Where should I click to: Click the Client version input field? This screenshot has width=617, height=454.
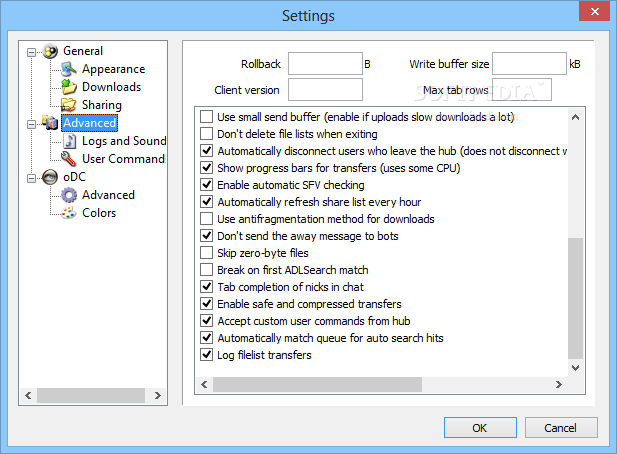tap(325, 90)
